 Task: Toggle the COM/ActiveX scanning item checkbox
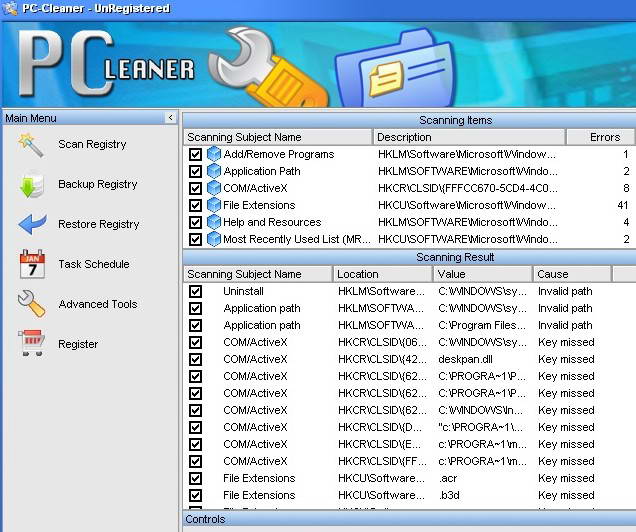coord(196,189)
